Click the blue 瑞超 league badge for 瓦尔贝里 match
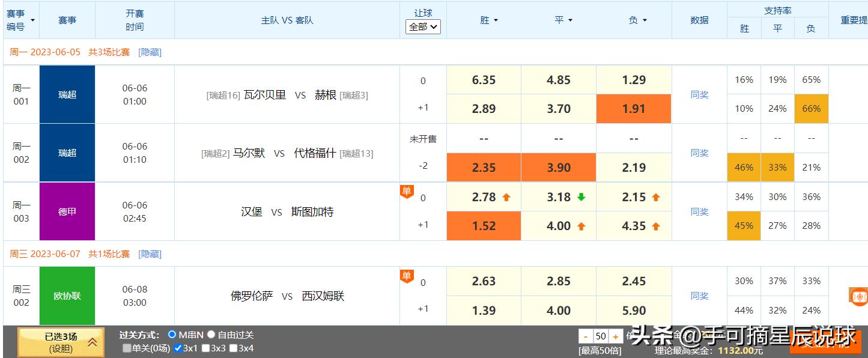This screenshot has width=868, height=358. pos(67,94)
